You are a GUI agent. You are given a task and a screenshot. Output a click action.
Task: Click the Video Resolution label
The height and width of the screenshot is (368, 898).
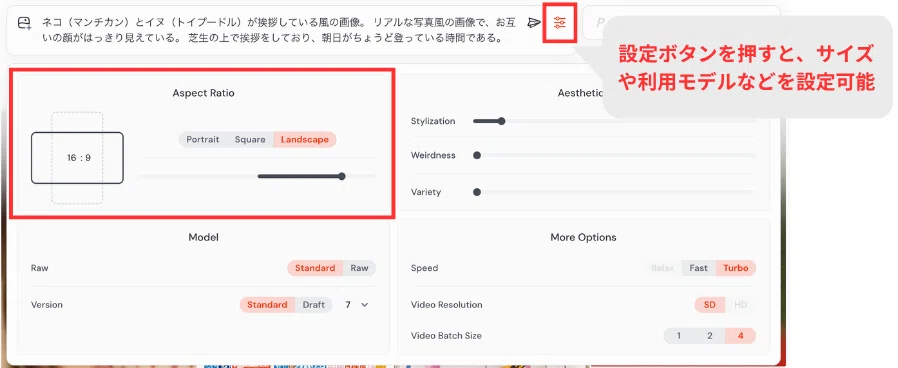tap(447, 304)
